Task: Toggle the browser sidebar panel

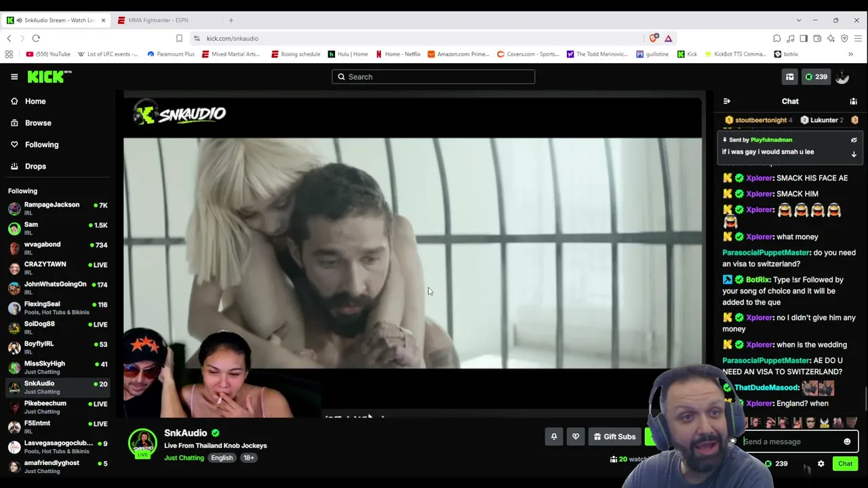Action: [x=804, y=39]
